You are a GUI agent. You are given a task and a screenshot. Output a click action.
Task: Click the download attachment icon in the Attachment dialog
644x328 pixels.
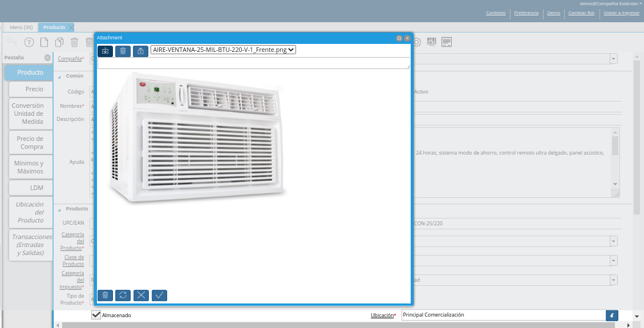coord(105,51)
